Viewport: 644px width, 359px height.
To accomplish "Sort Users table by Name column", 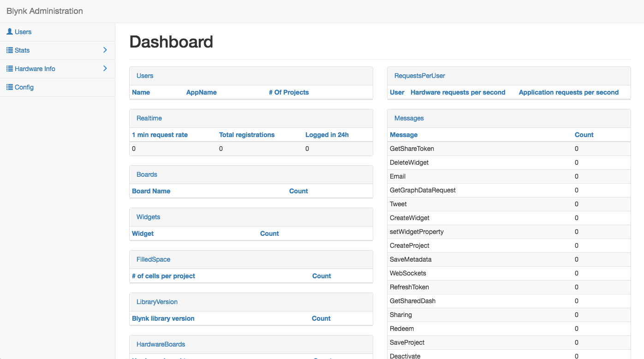I will [141, 92].
